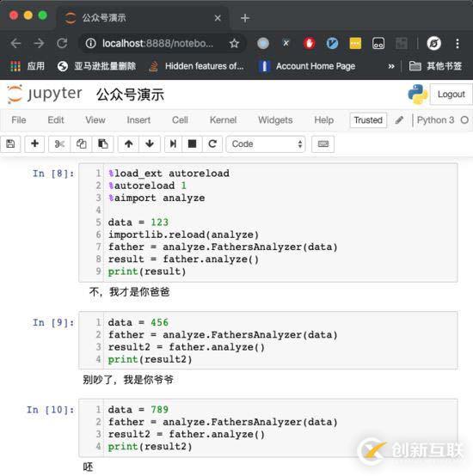This screenshot has height=476, width=473.
Task: Restart the kernel circular arrow icon
Action: point(212,143)
